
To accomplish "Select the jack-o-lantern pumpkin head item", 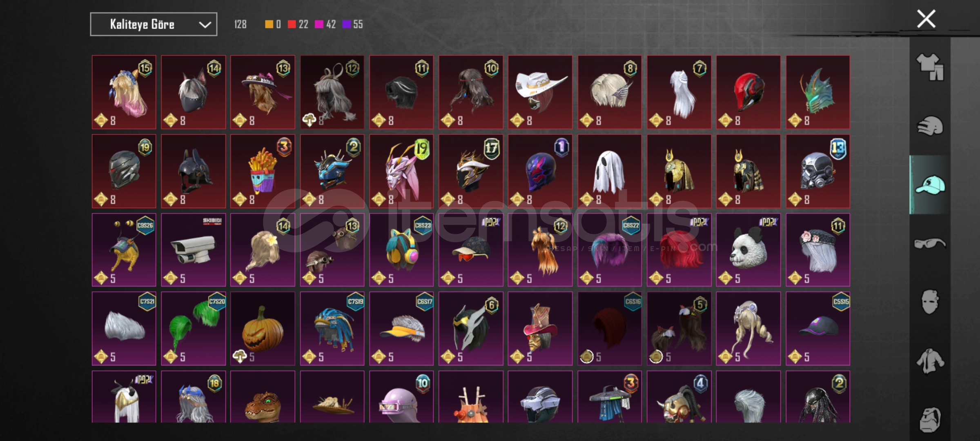I will coord(263,328).
